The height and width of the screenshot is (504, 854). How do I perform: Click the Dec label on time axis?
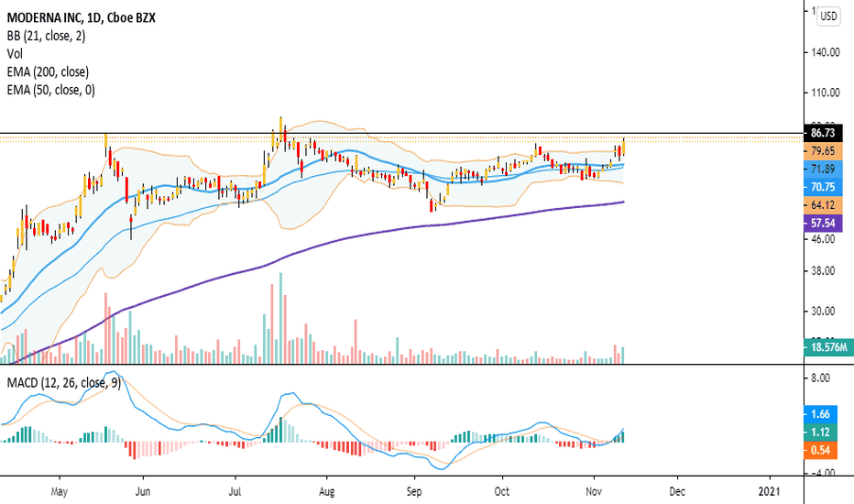pos(677,491)
